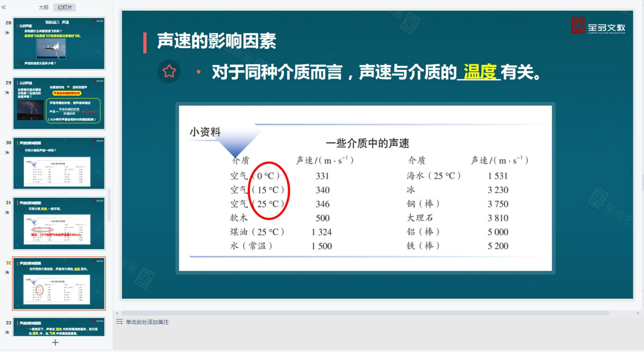
Task: Select the red star bullet icon on slide
Action: click(169, 71)
